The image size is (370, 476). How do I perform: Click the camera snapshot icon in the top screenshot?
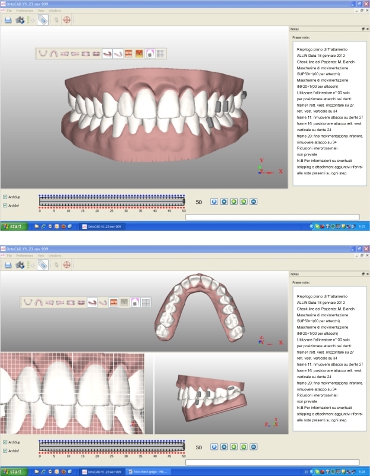[20, 20]
